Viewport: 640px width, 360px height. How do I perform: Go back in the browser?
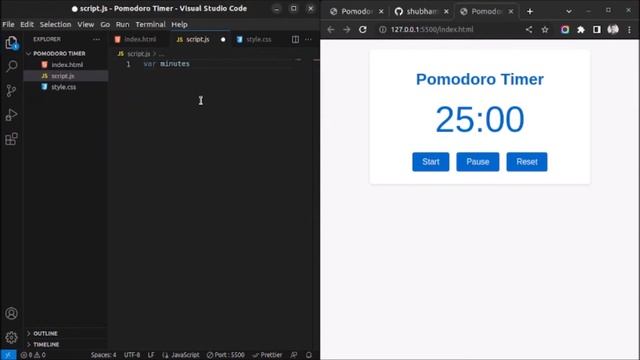[x=331, y=29]
